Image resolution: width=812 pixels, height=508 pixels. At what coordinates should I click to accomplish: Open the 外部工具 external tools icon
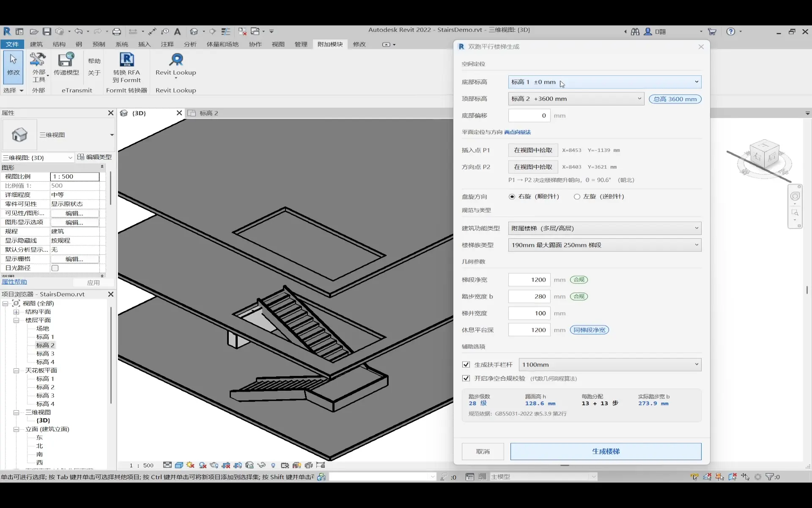point(38,60)
